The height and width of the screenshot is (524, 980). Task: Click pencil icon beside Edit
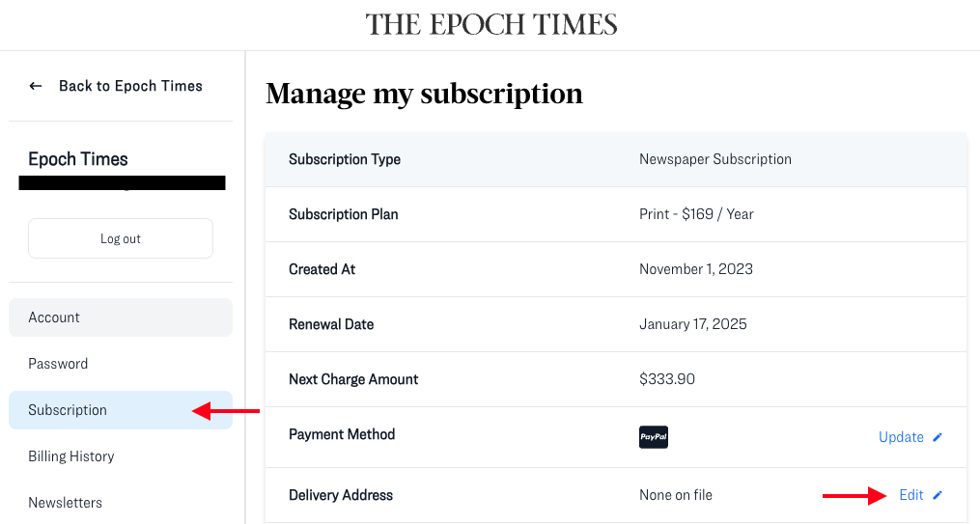(938, 495)
